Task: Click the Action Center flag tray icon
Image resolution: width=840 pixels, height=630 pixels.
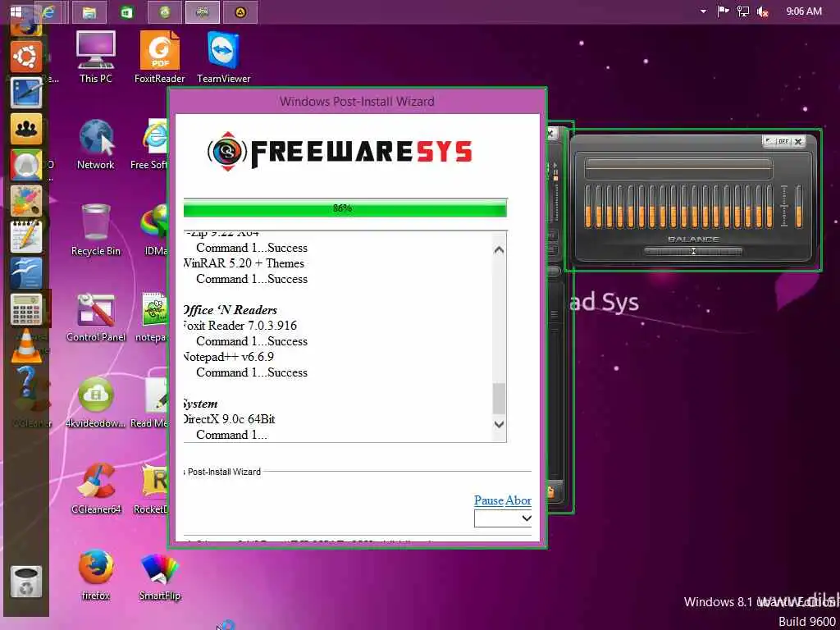Action: 723,11
